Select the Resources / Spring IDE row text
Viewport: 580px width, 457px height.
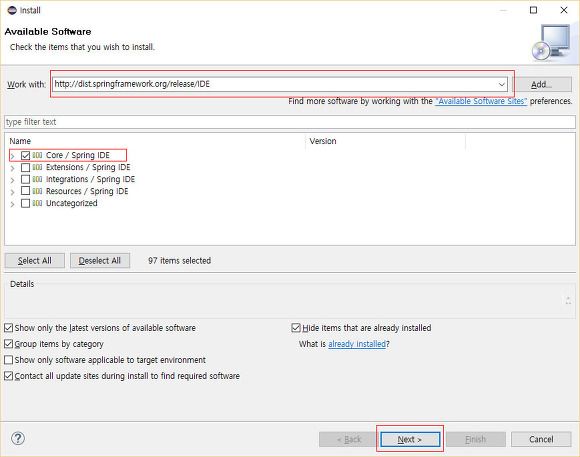pos(87,191)
